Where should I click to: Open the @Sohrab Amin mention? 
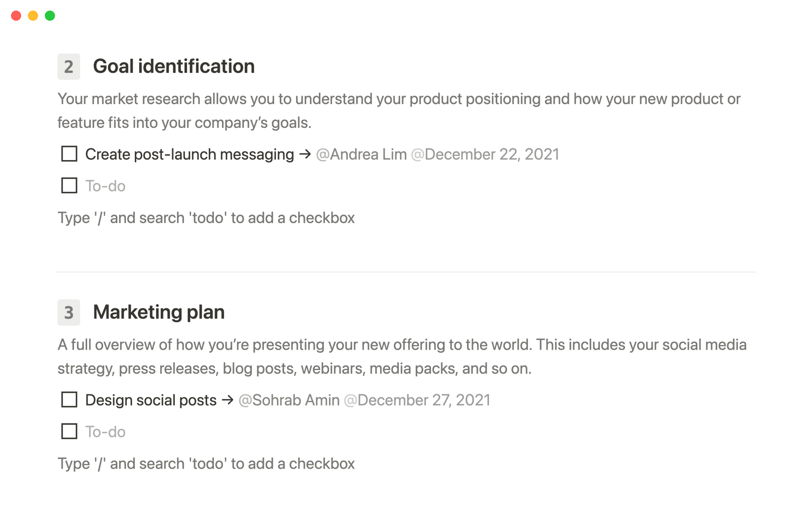point(289,400)
